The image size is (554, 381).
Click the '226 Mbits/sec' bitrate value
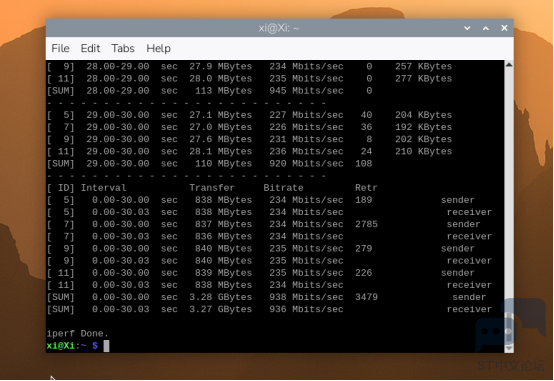(306, 127)
